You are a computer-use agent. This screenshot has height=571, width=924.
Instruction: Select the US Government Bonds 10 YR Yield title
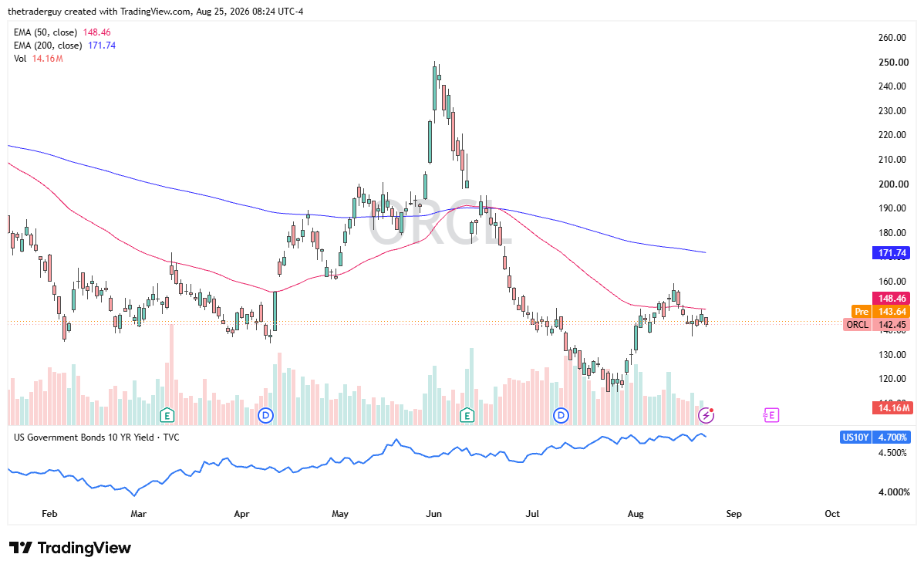point(96,438)
